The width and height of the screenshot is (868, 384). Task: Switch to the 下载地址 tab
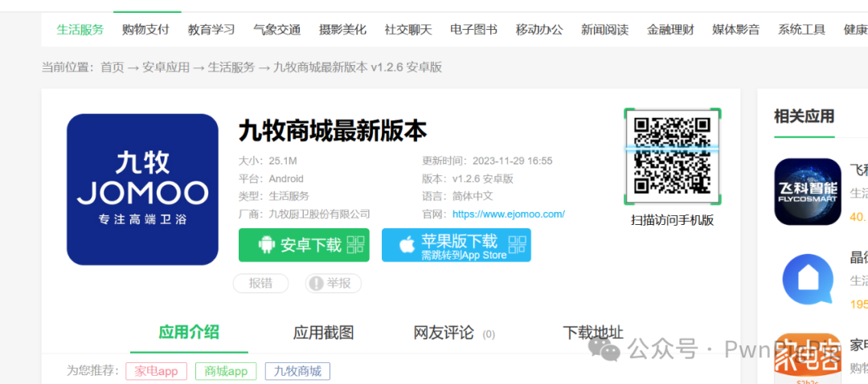coord(593,333)
